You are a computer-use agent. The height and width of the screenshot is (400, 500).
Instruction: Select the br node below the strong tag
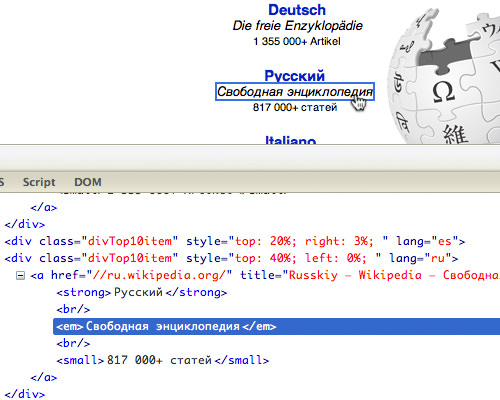[x=73, y=309]
